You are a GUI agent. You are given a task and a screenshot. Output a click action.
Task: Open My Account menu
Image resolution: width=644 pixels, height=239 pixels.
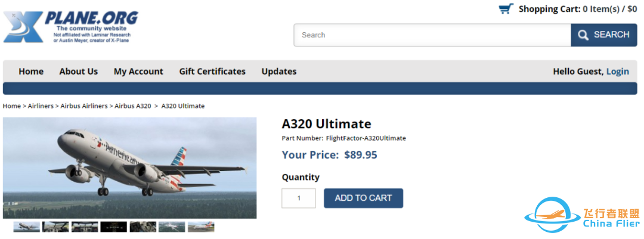138,72
